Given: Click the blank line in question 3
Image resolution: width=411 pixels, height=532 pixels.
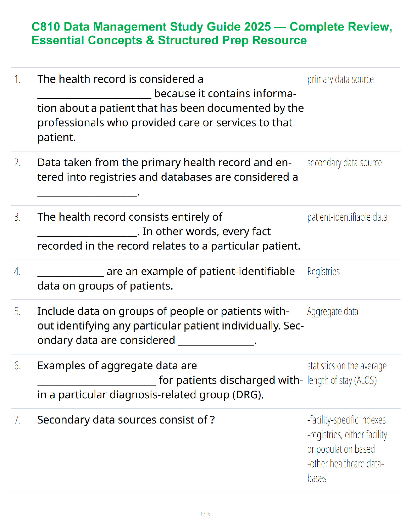Looking at the screenshot, I should pos(87,234).
